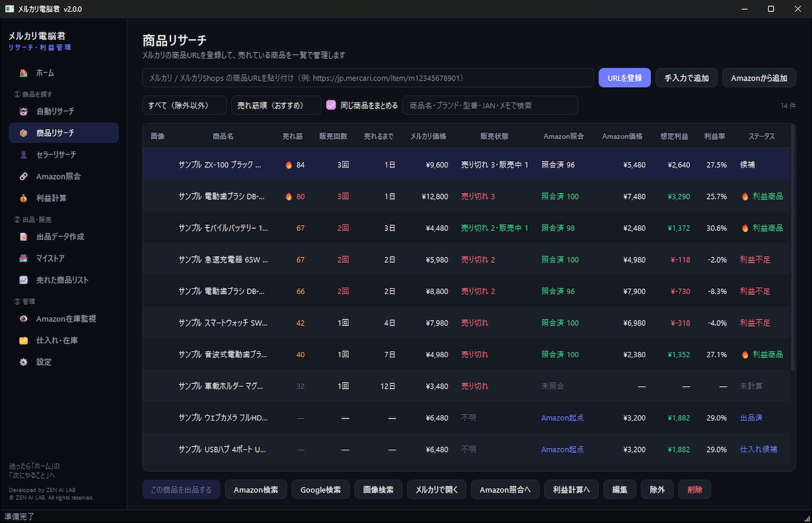Click the Amazonから追加 button
812x523 pixels.
pos(759,78)
